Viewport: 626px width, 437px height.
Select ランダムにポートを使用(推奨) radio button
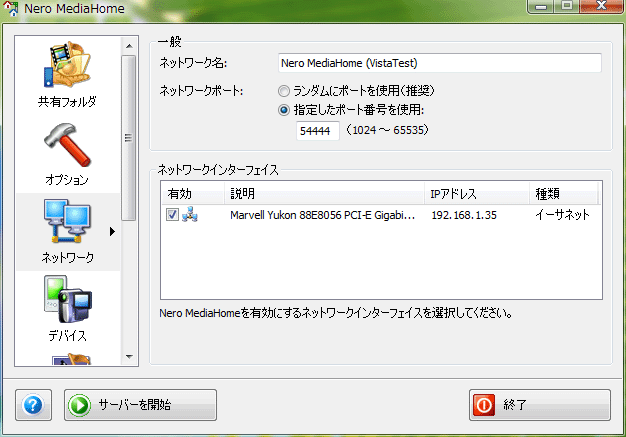coord(283,91)
